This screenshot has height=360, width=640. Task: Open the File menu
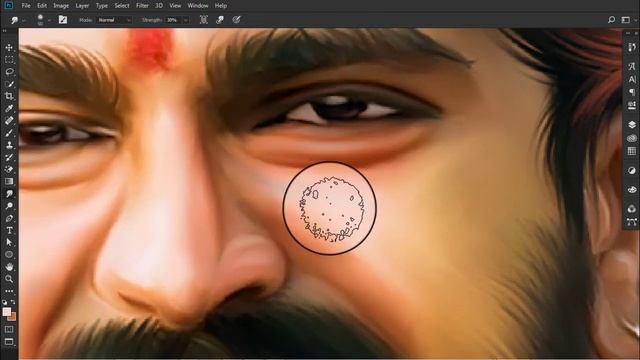tap(26, 6)
